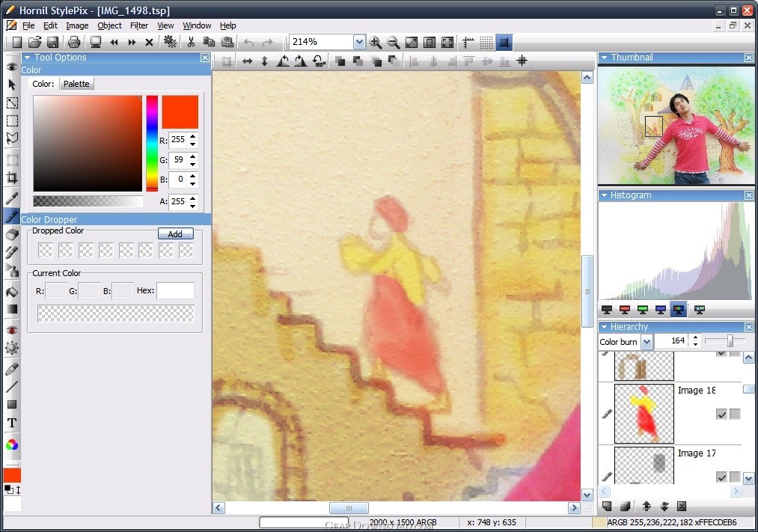
Task: Open a file using the folder icon
Action: point(35,43)
